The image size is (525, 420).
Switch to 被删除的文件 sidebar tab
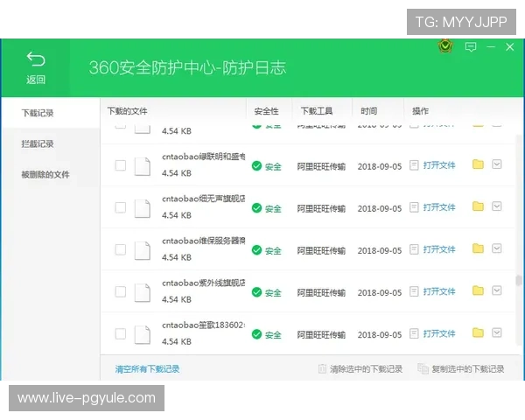[51, 174]
